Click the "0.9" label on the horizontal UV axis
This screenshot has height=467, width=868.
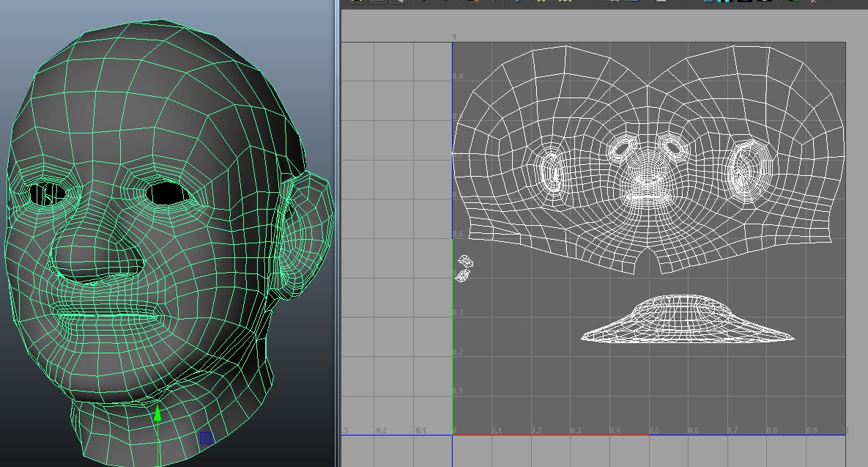(812, 430)
